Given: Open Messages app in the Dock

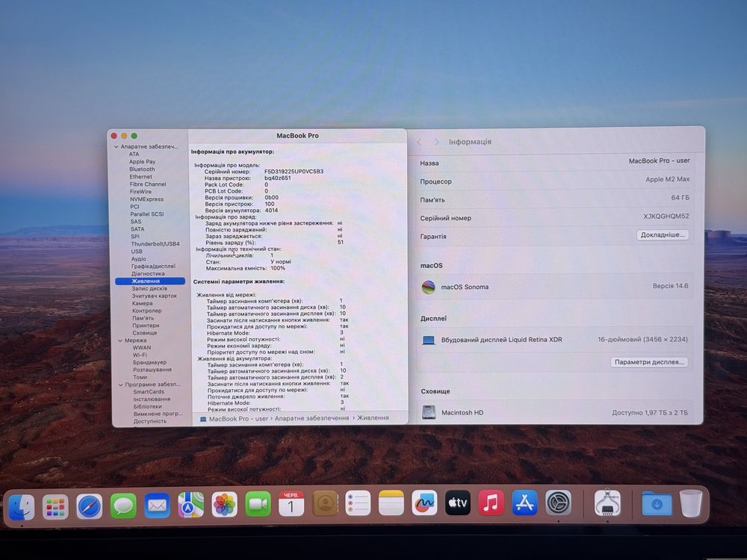Looking at the screenshot, I should click(x=123, y=505).
